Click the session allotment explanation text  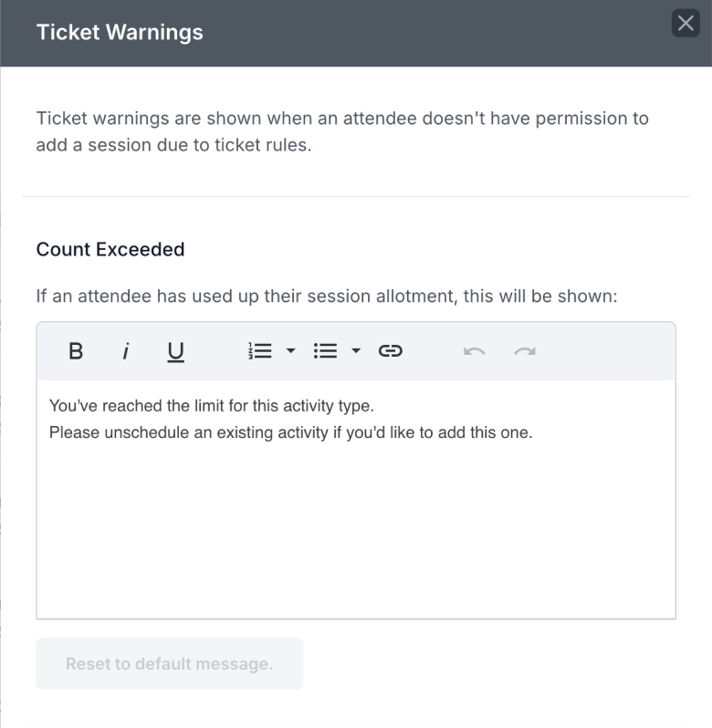[327, 296]
